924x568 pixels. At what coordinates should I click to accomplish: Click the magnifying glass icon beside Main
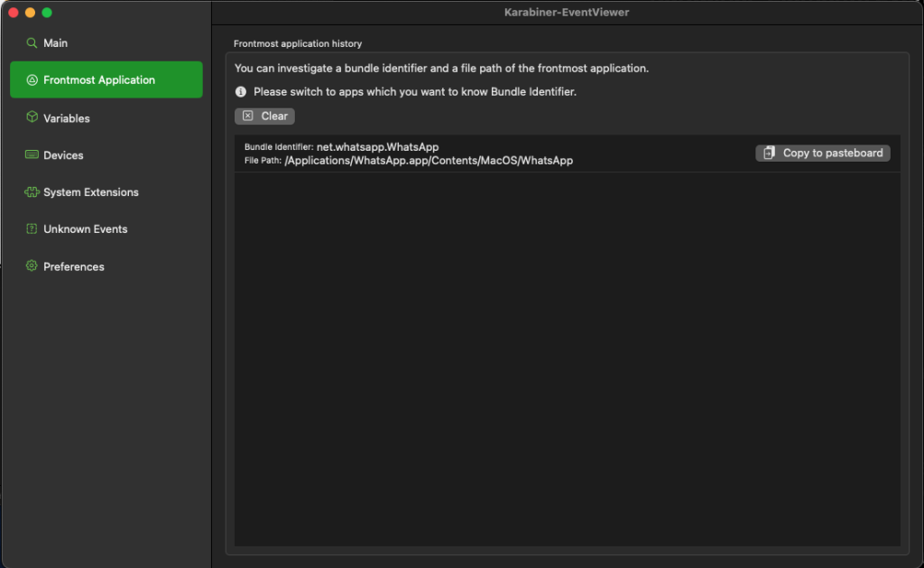tap(32, 43)
